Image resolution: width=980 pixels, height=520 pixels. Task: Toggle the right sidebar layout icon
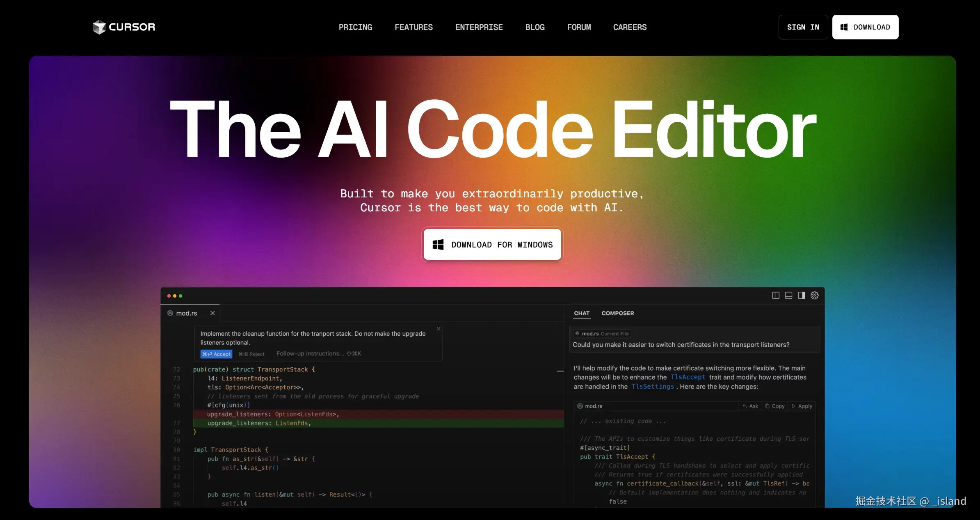click(x=802, y=296)
